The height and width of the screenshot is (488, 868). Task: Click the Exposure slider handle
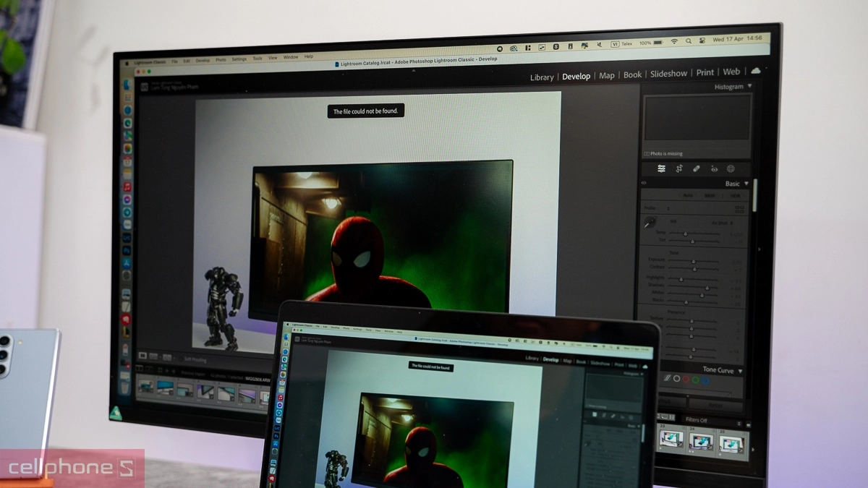point(693,262)
